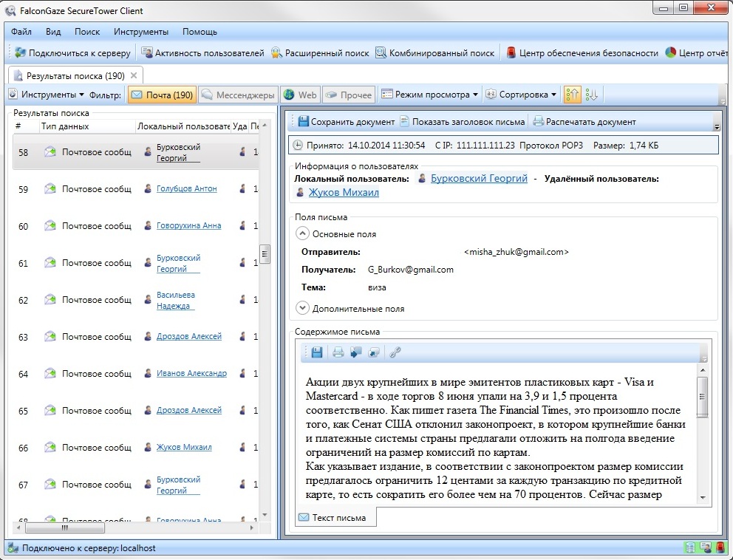Click Подключиться к серверу toolbar button
Screen dimensions: 733x560
[72, 52]
